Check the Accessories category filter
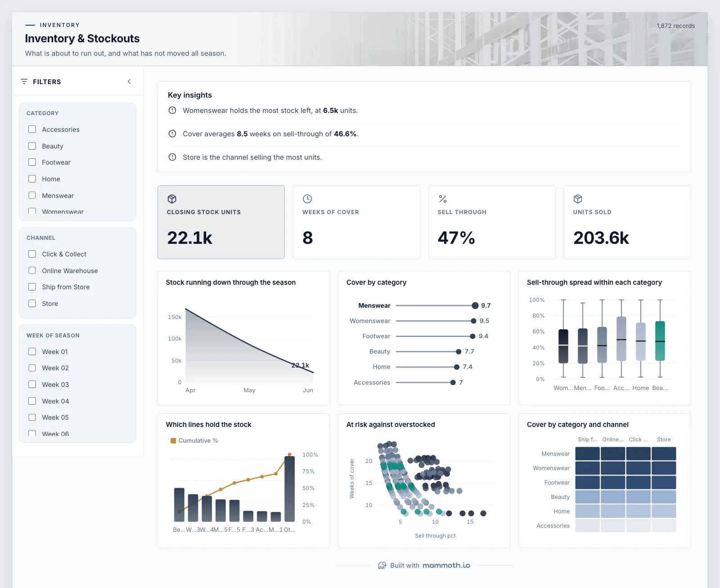The width and height of the screenshot is (720, 588). [32, 130]
